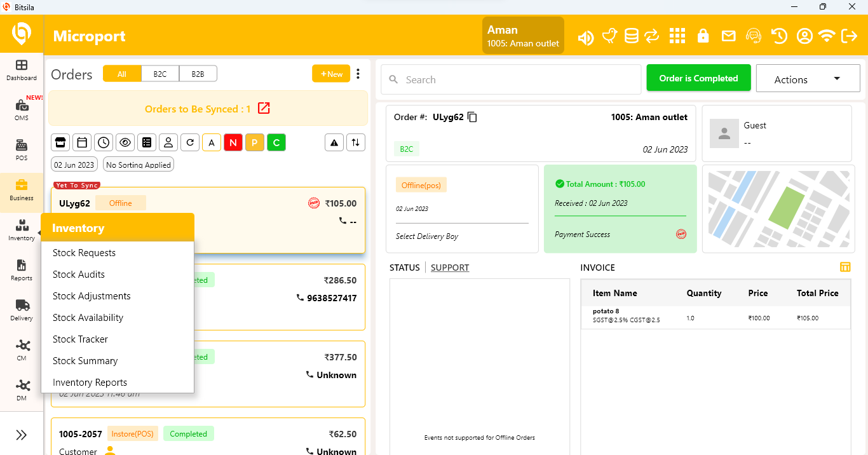The width and height of the screenshot is (868, 455).
Task: Switch to the SUPPORT tab
Action: coord(450,268)
